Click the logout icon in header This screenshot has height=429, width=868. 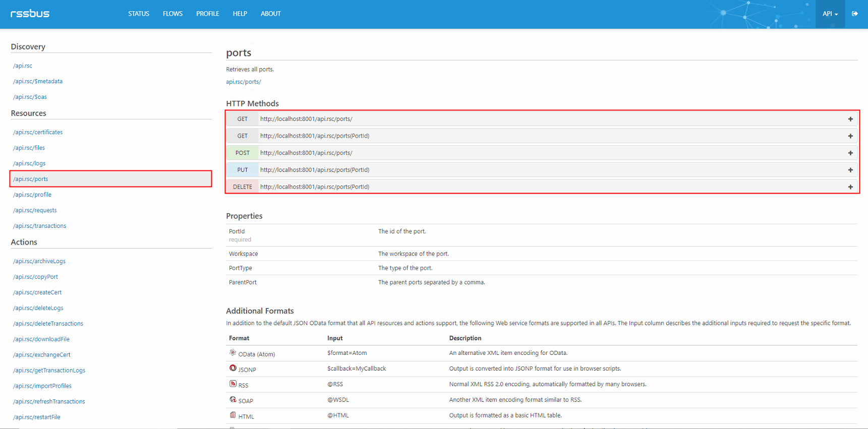pos(854,14)
